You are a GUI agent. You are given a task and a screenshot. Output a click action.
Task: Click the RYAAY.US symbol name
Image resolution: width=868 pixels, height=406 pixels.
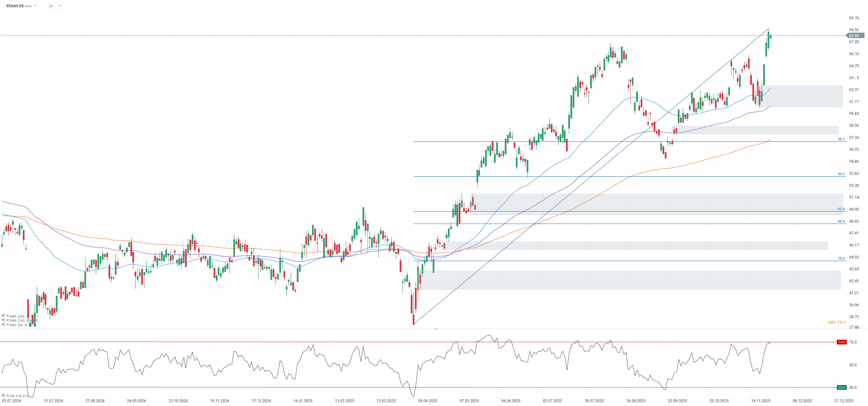(15, 6)
